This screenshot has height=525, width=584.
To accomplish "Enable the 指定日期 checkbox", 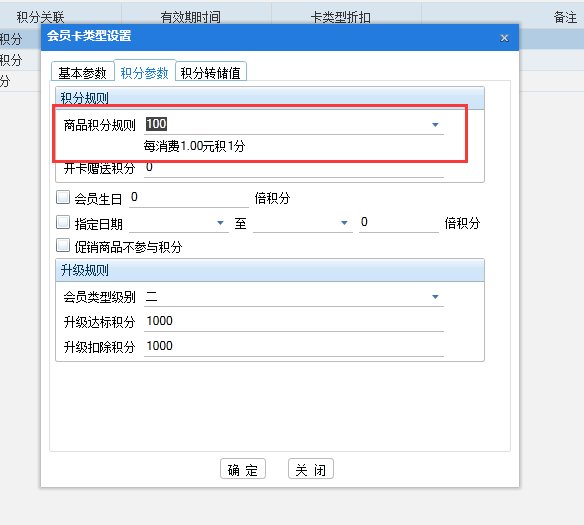I will [x=63, y=223].
